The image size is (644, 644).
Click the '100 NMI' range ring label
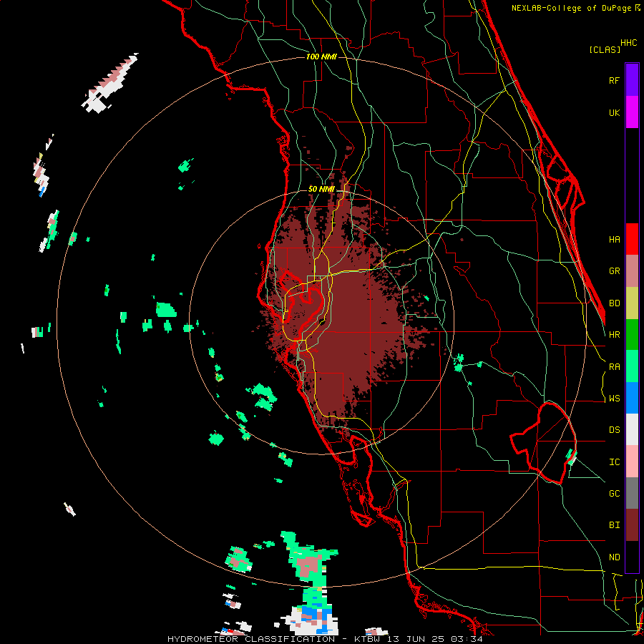point(321,57)
